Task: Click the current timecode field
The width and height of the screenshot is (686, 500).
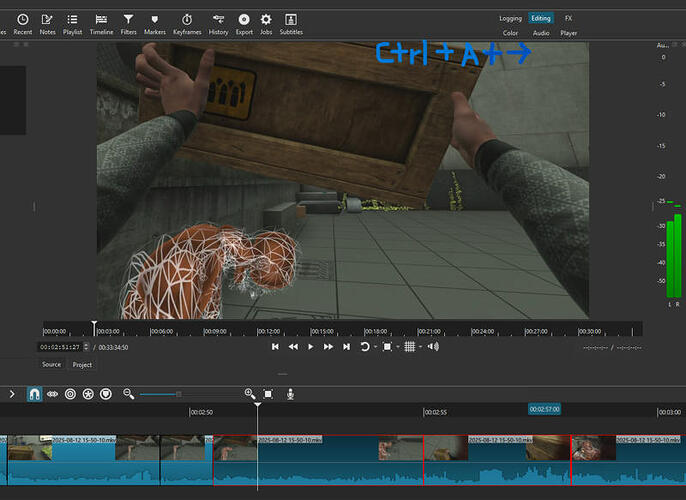Action: click(x=60, y=347)
